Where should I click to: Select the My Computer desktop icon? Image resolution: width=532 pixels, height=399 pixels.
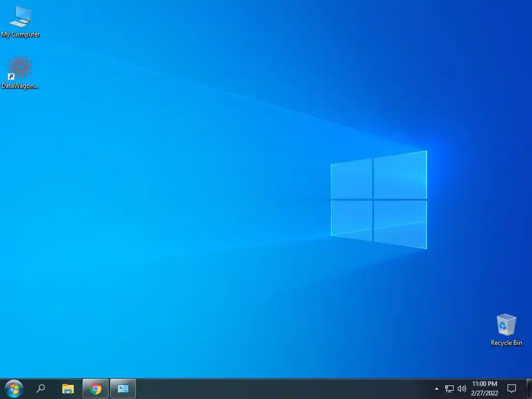point(20,21)
